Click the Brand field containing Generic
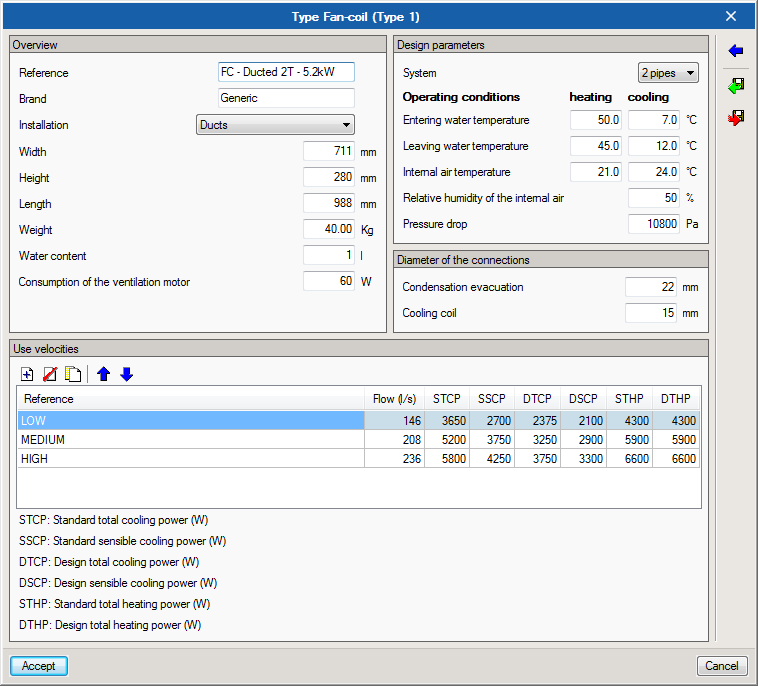Screen dimensions: 758x686 pos(286,98)
